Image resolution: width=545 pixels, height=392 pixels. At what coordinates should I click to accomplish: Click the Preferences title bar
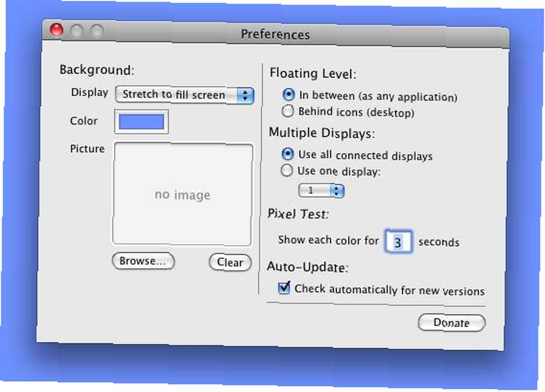(x=276, y=34)
